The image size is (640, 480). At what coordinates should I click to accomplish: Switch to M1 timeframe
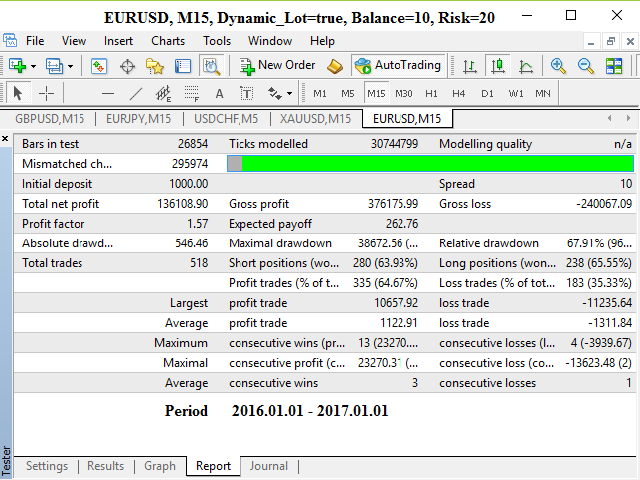click(x=320, y=94)
